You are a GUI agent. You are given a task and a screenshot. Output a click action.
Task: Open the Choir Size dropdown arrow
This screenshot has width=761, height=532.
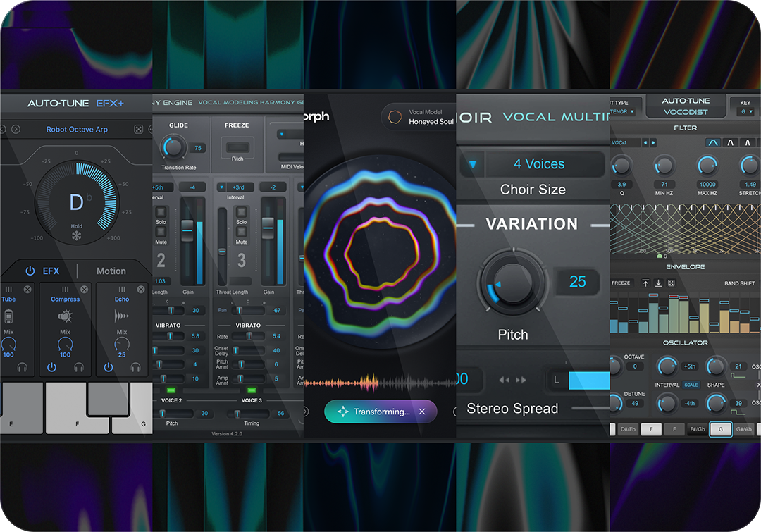click(473, 164)
